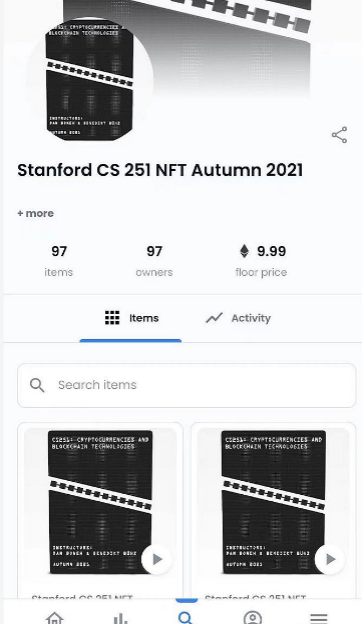Switch to the Items tab

(x=131, y=318)
